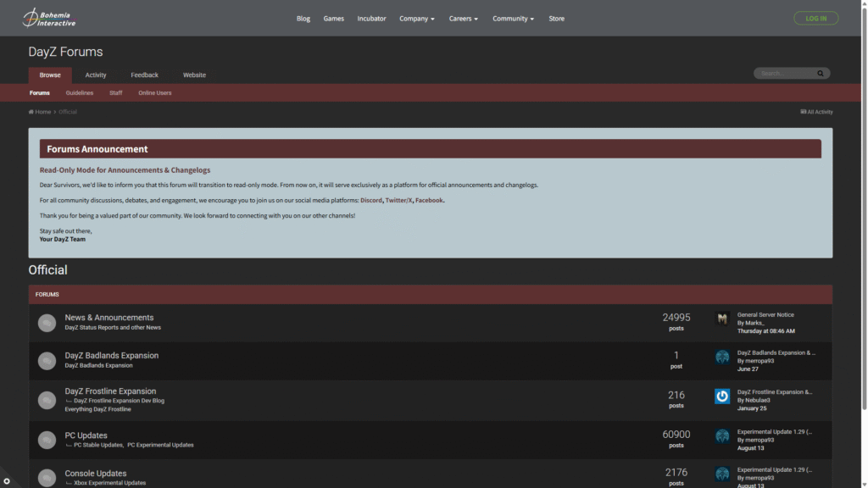Open merropa93 avatar in Badlands Expansion row
Image resolution: width=868 pixels, height=488 pixels.
[722, 357]
